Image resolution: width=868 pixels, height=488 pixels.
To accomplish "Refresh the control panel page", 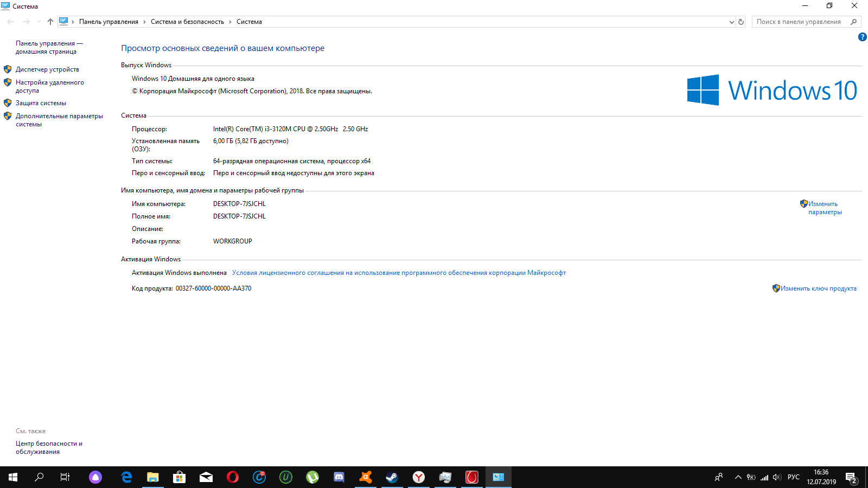I will (x=741, y=22).
